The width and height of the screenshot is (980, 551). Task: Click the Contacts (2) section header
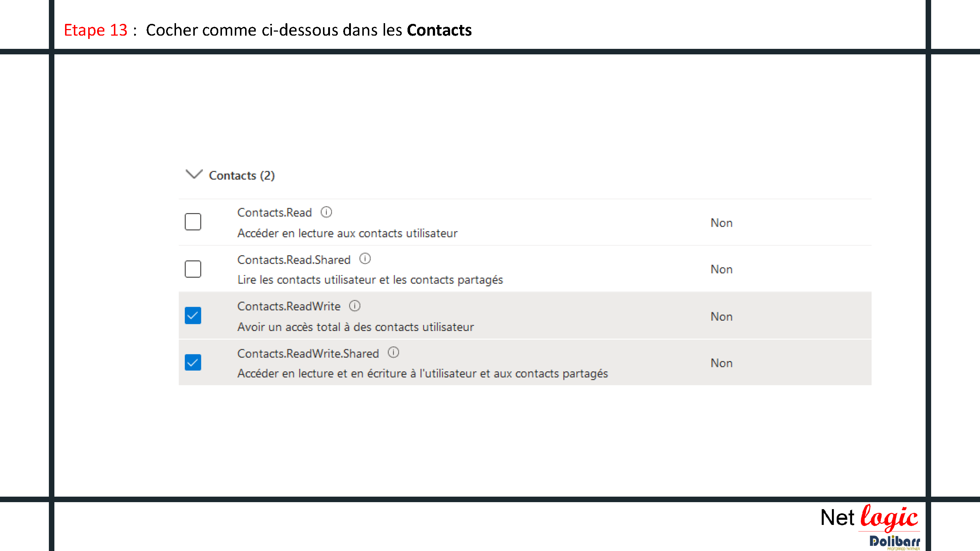tap(241, 175)
